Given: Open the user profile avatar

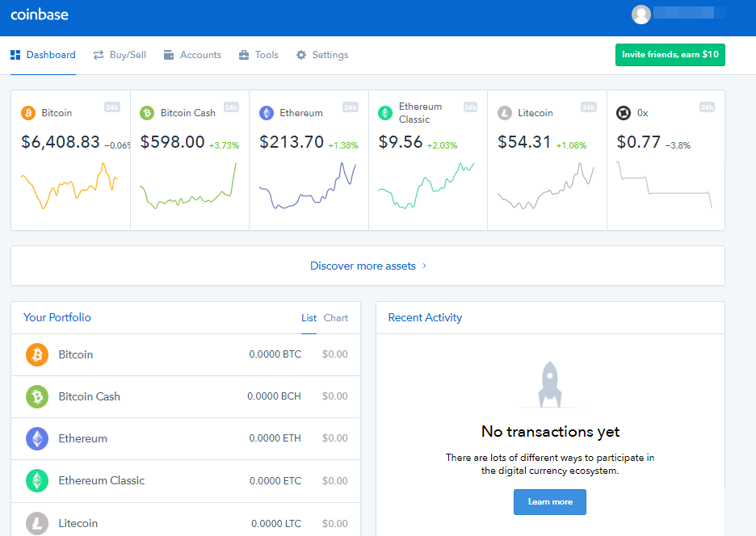Looking at the screenshot, I should tap(640, 15).
